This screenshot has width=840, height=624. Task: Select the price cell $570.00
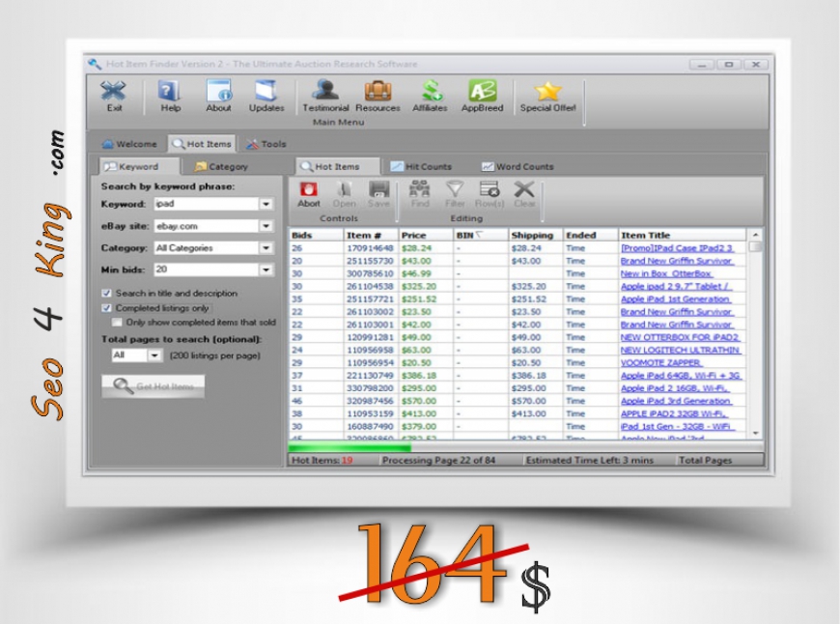[x=419, y=401]
